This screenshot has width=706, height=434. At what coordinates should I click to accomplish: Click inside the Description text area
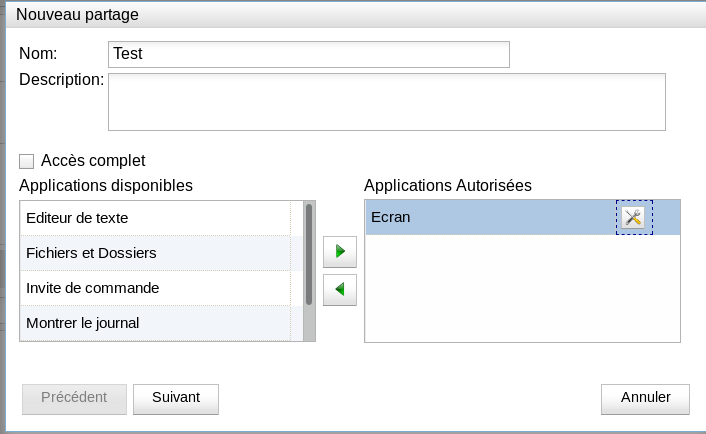click(x=387, y=102)
